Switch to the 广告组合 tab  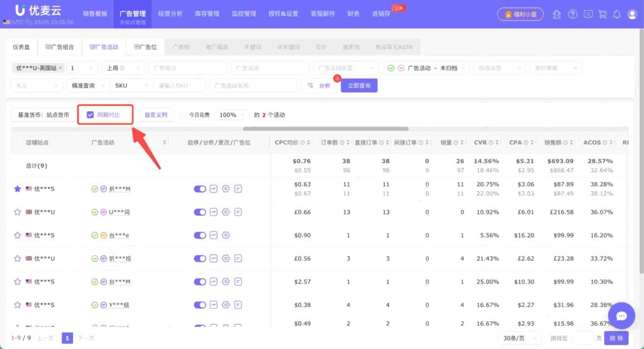[x=60, y=47]
